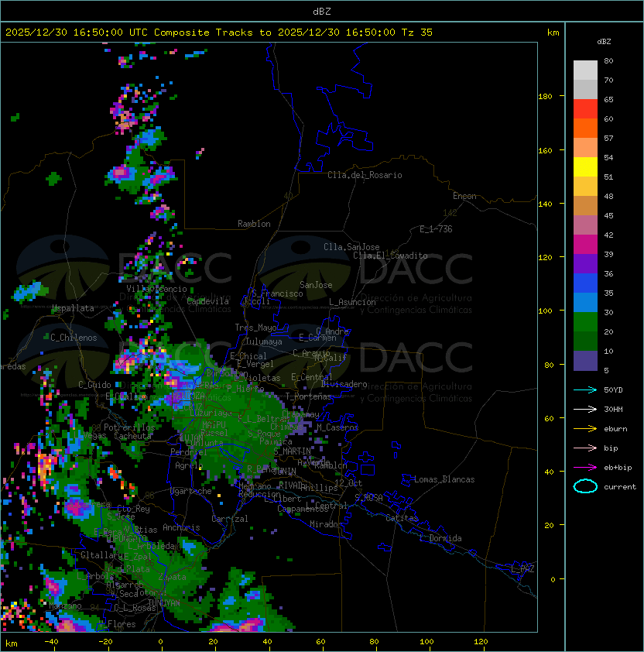Click the M_Caseros map label

[337, 427]
